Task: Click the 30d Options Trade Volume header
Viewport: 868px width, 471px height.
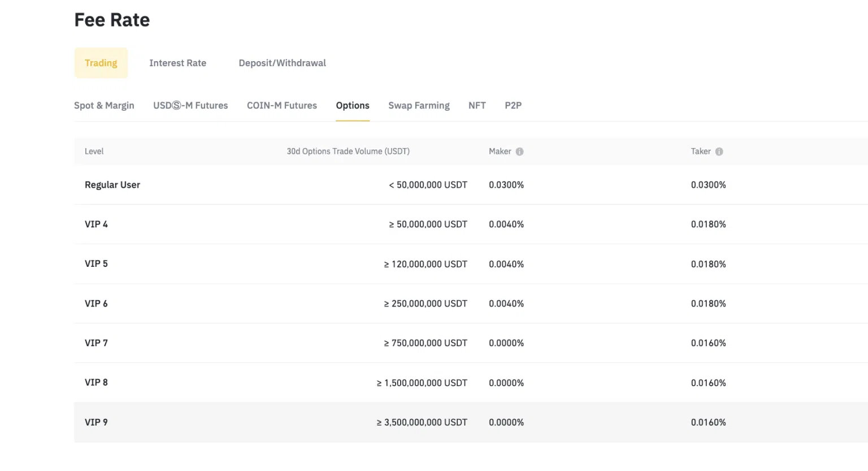Action: (348, 152)
